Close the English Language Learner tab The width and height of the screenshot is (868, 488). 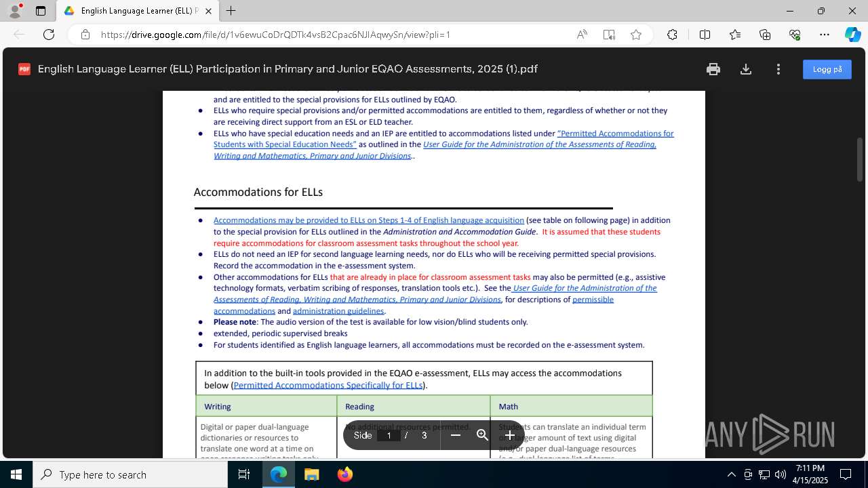pos(208,11)
